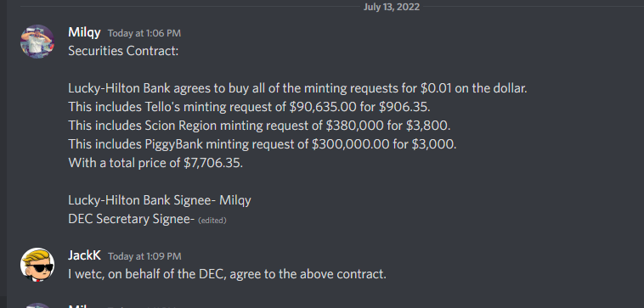Click the PiggyBank minting request line

point(262,144)
